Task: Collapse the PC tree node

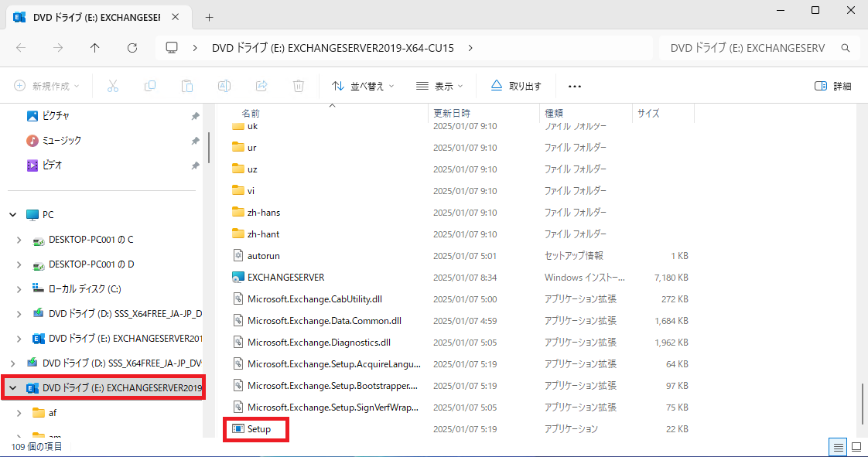Action: click(x=12, y=215)
